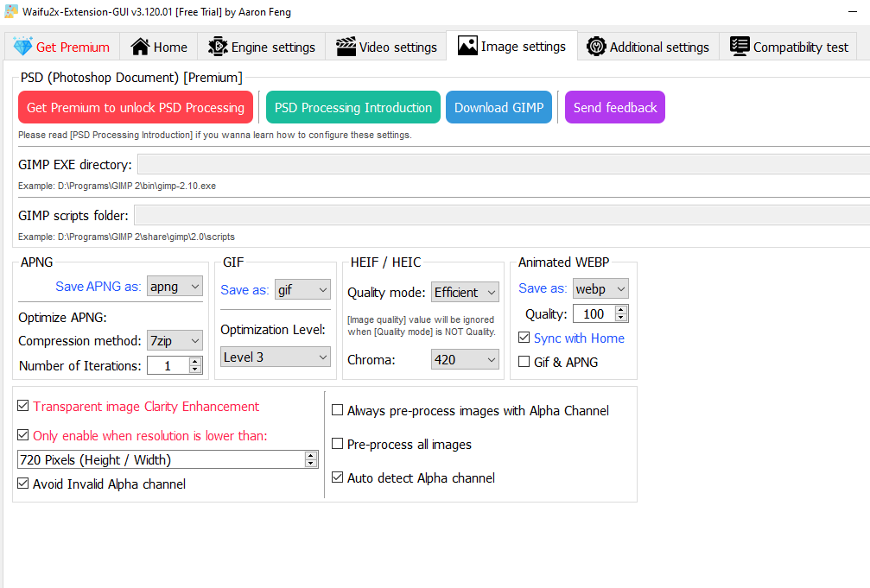Click the WEBP Quality value field
Viewport: 870px width, 588px height.
pyautogui.click(x=594, y=314)
